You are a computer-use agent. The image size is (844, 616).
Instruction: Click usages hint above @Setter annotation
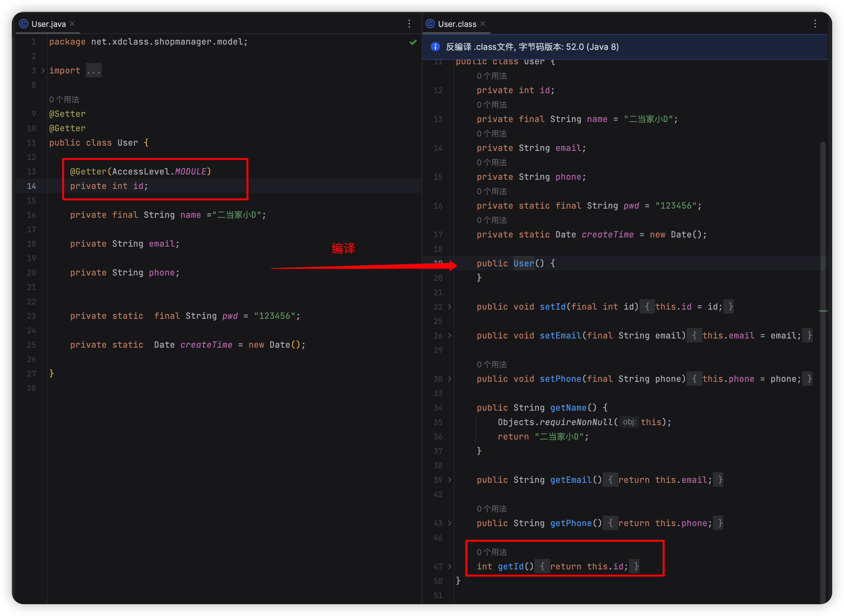point(64,100)
